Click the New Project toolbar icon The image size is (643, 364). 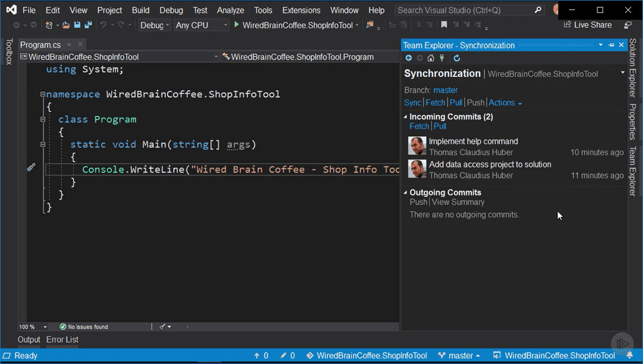click(49, 25)
